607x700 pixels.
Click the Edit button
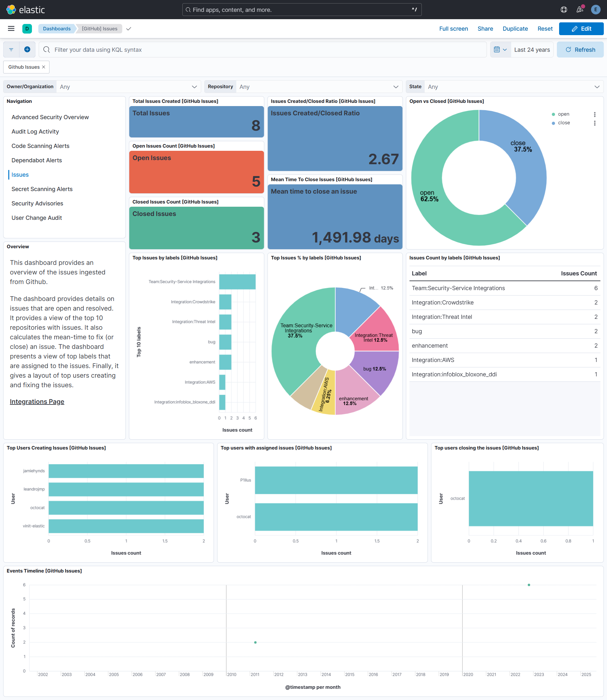click(x=581, y=28)
